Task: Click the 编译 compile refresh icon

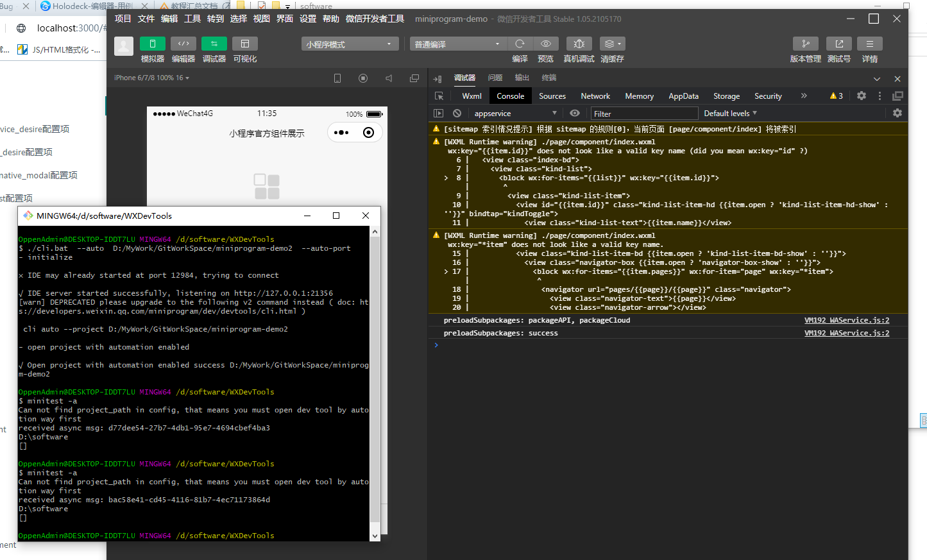Action: pos(520,44)
